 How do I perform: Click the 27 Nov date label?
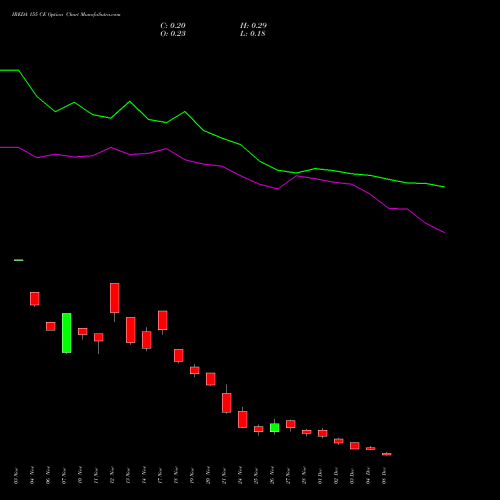click(x=288, y=476)
